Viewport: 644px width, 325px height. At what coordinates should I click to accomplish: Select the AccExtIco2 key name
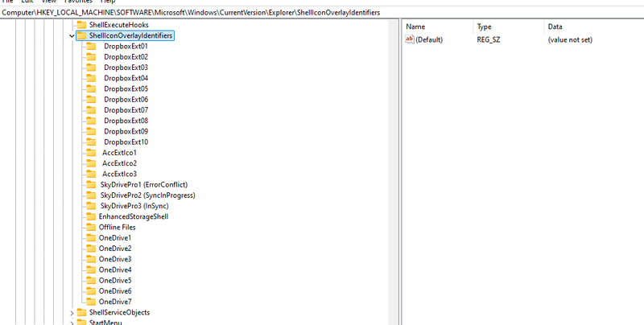pyautogui.click(x=119, y=163)
